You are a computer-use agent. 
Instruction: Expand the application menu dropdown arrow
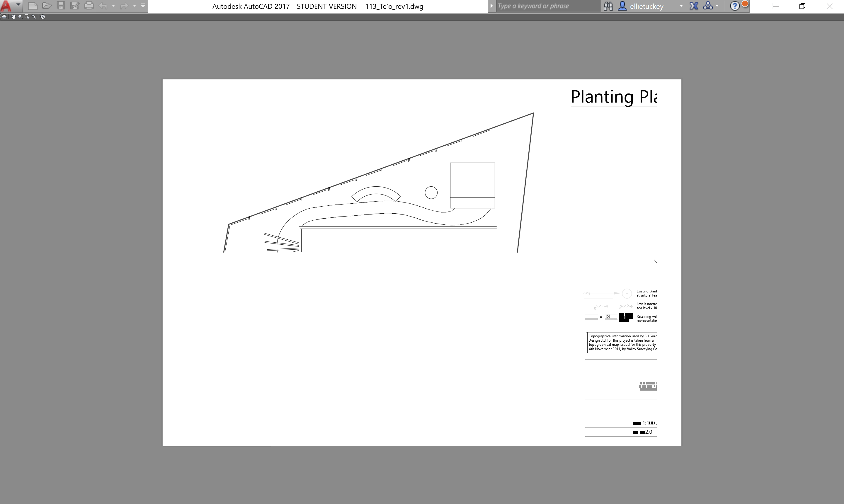[18, 5]
